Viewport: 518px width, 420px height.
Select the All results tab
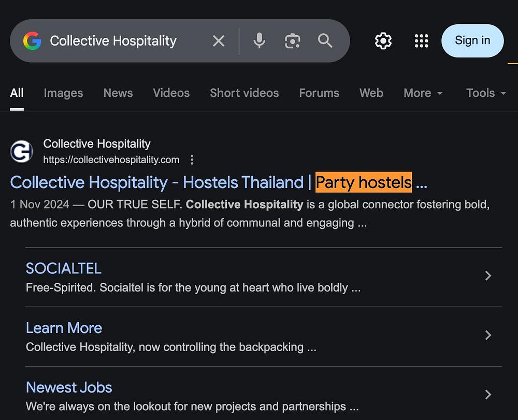coord(17,93)
